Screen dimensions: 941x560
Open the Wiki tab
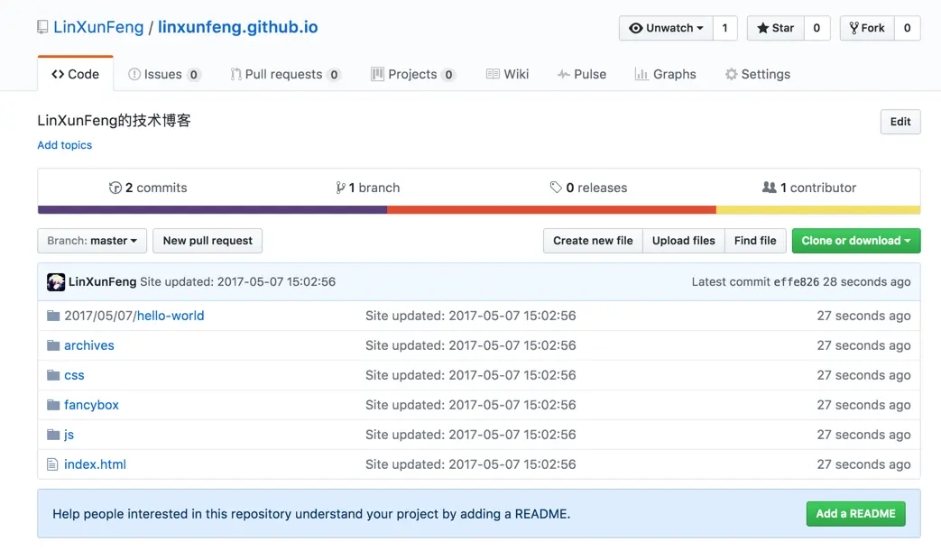(x=508, y=74)
